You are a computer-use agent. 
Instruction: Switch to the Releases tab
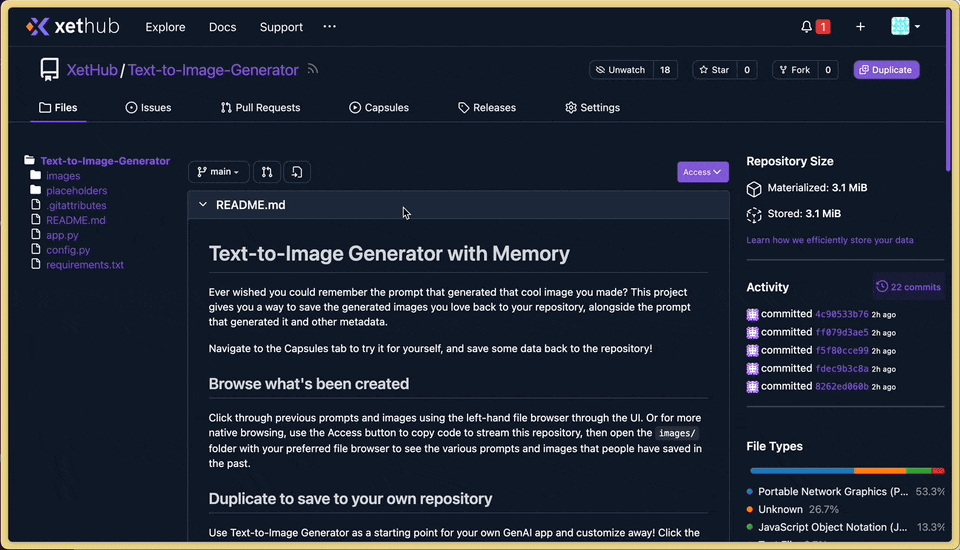coord(487,107)
